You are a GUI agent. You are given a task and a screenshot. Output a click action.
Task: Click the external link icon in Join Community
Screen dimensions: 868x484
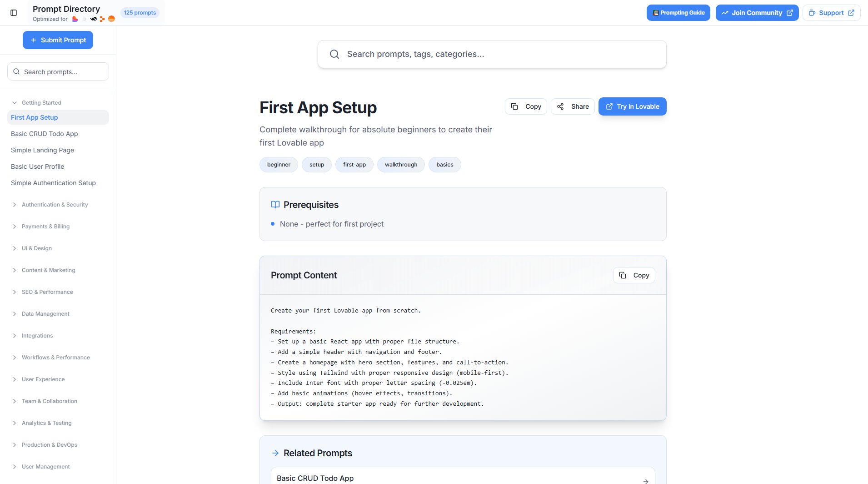(x=790, y=13)
